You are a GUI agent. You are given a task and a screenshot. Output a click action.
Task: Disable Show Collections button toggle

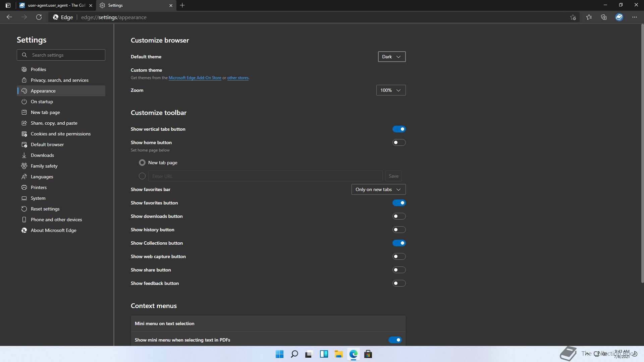click(399, 243)
